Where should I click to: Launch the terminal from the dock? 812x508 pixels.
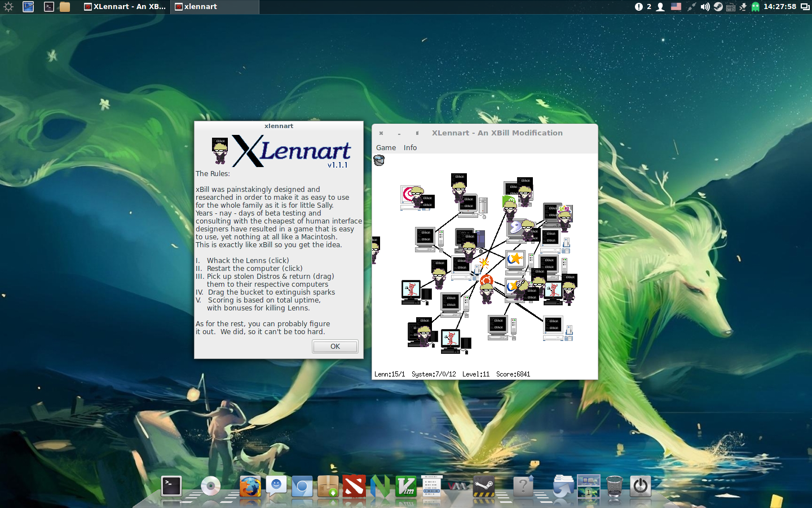pos(171,486)
